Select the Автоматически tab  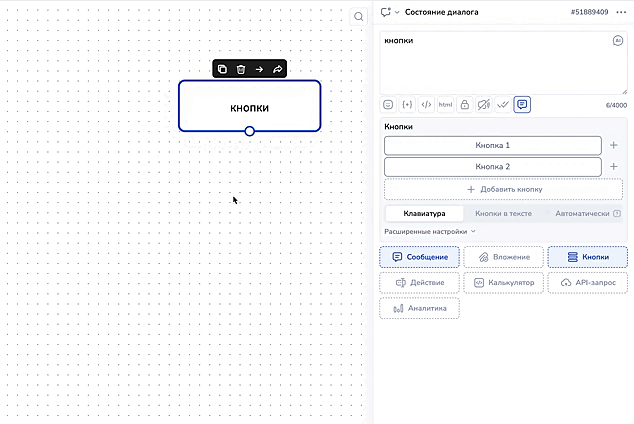pyautogui.click(x=582, y=213)
